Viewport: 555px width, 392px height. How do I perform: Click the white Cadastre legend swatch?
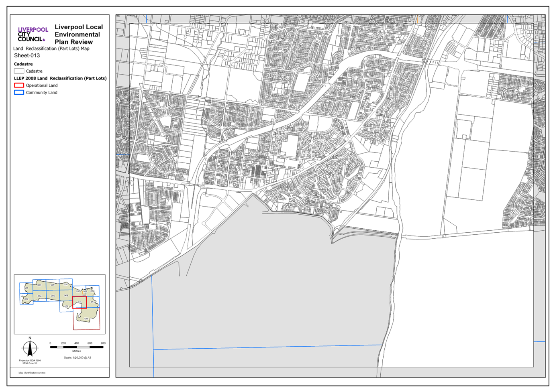click(19, 71)
